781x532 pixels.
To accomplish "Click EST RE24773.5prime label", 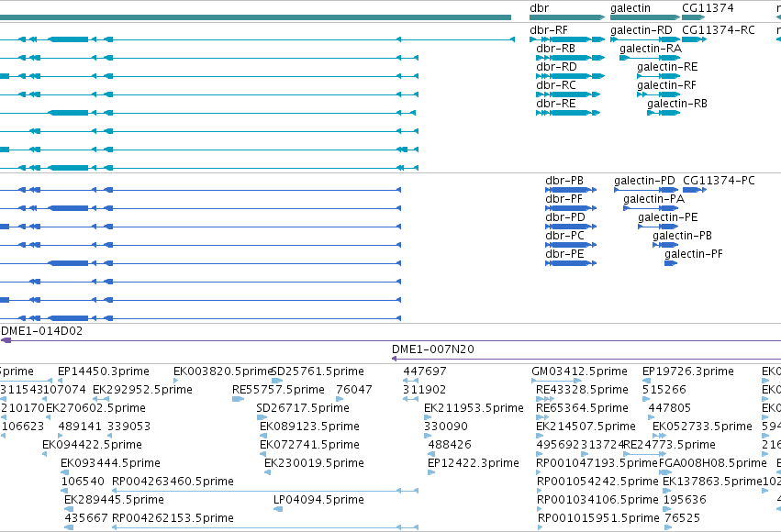I will (x=669, y=445).
